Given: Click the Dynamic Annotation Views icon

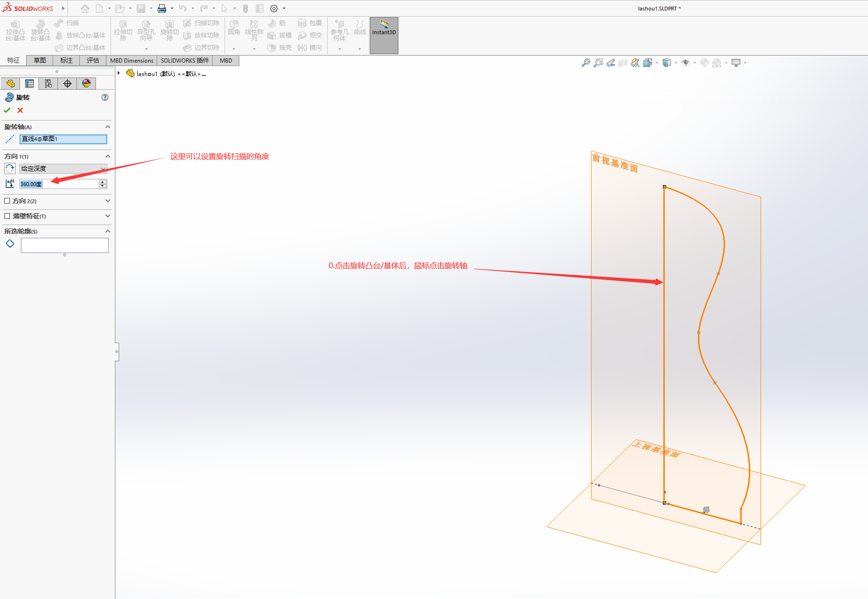Looking at the screenshot, I should coord(635,63).
